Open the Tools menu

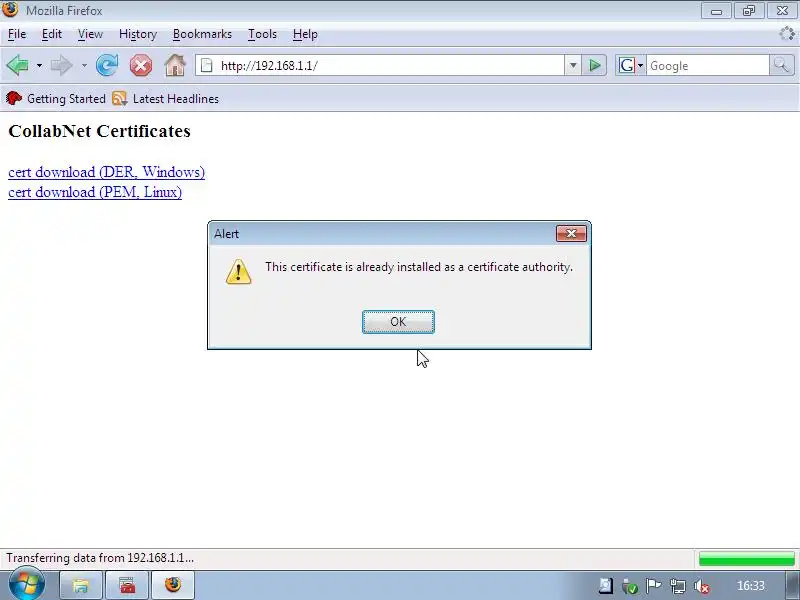tap(262, 34)
